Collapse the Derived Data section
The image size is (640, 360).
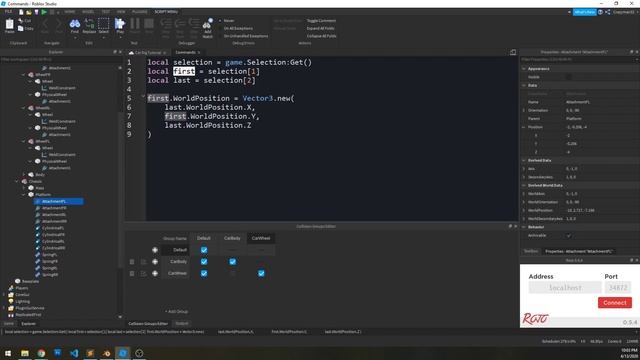524,160
